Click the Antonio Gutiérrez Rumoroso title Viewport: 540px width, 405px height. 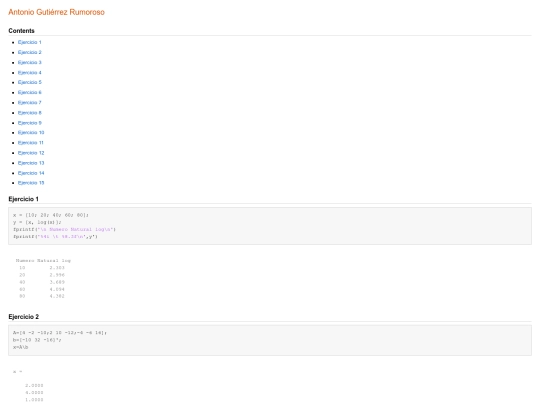56,12
